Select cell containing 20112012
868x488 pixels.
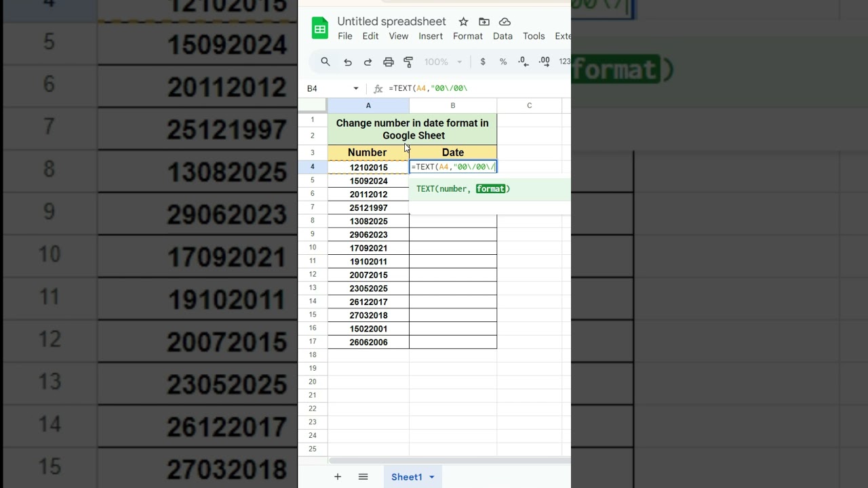click(x=368, y=195)
